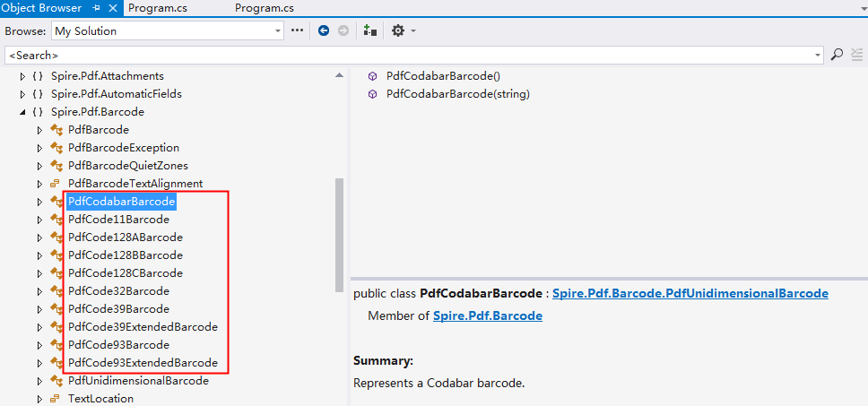Click the PdfBarcode class icon

56,130
